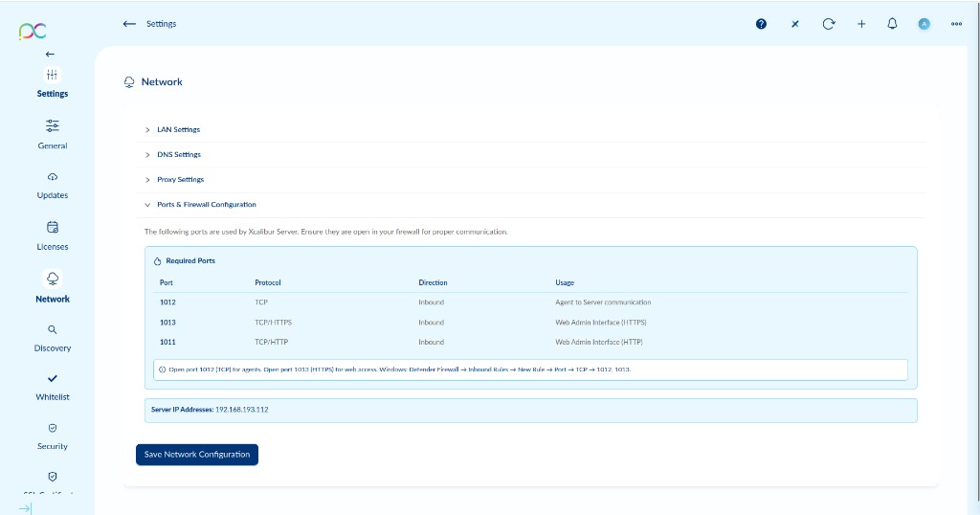Collapse Ports & Firewall Configuration section
Image resolution: width=980 pixels, height=515 pixels.
tap(206, 205)
